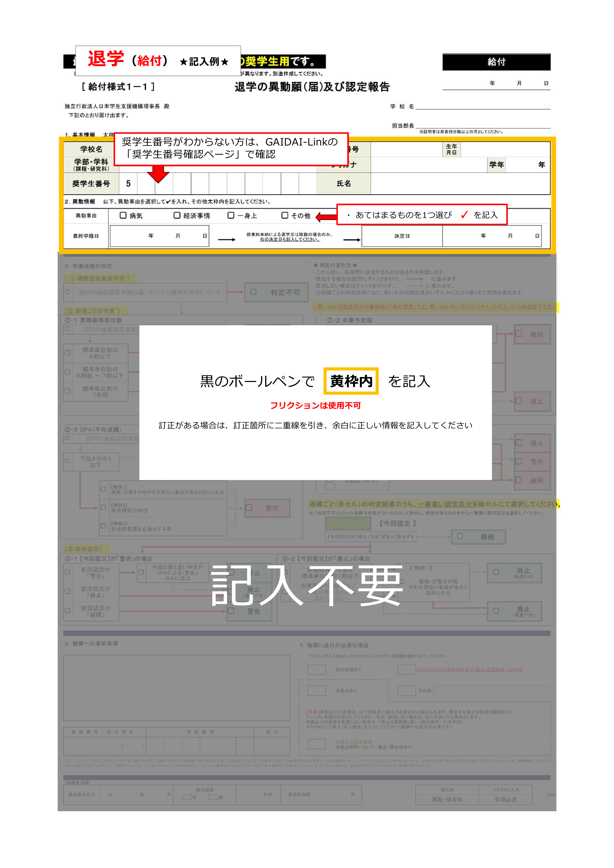Tick the 判定不可 checkbox
This screenshot has width=614, height=868.
[x=253, y=292]
